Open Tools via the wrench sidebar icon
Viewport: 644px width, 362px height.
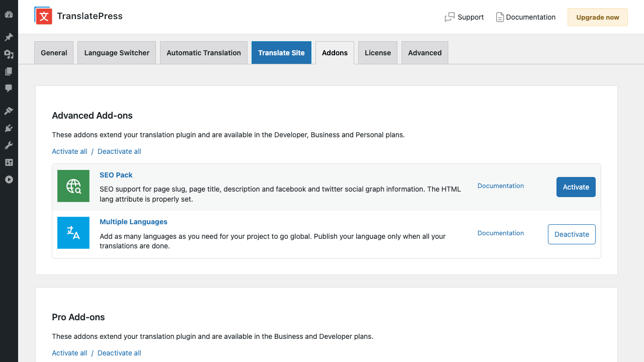point(9,145)
